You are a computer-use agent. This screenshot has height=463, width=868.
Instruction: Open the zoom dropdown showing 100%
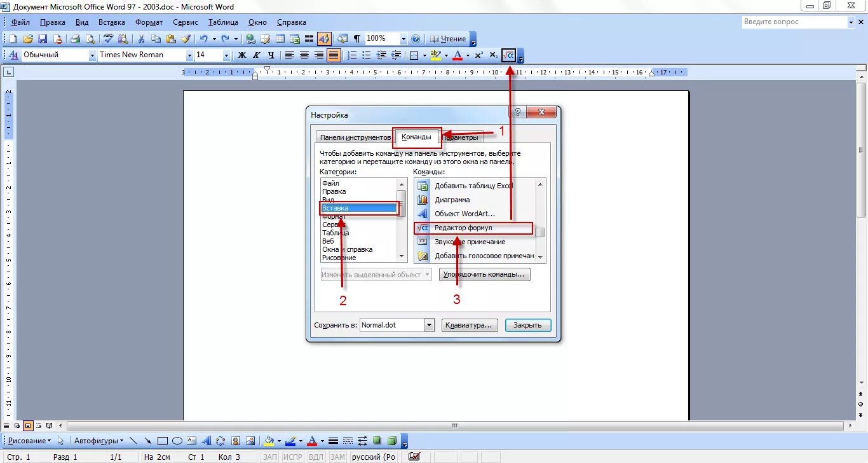403,39
